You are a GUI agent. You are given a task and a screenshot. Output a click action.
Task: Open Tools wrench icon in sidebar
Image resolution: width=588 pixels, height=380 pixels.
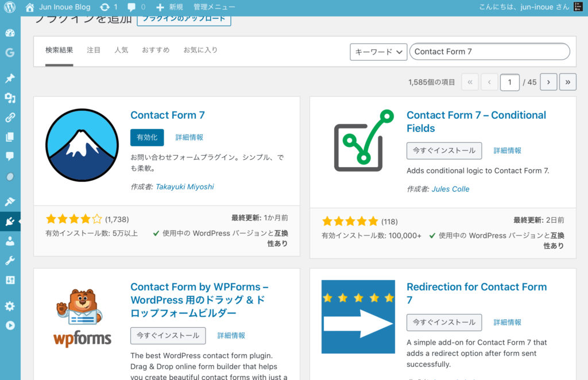(10, 261)
